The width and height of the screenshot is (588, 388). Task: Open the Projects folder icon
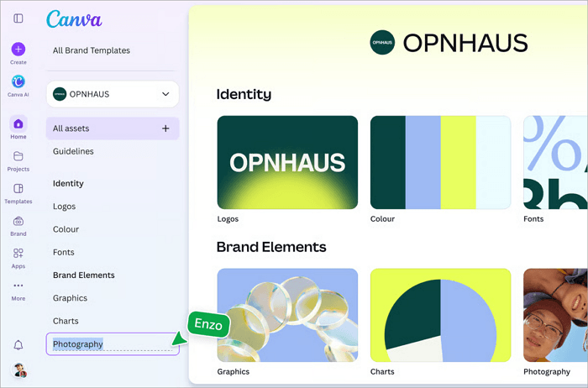pyautogui.click(x=18, y=156)
